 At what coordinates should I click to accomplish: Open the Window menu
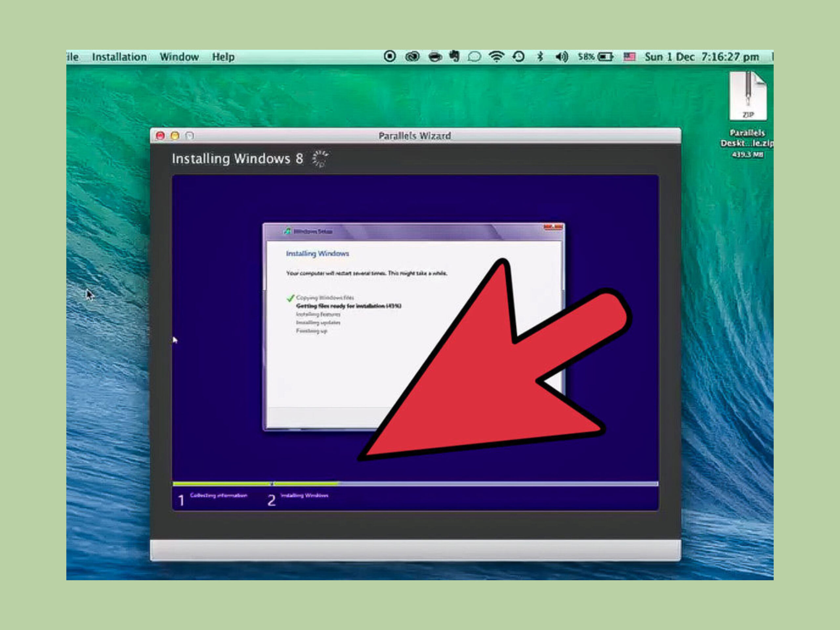point(179,57)
